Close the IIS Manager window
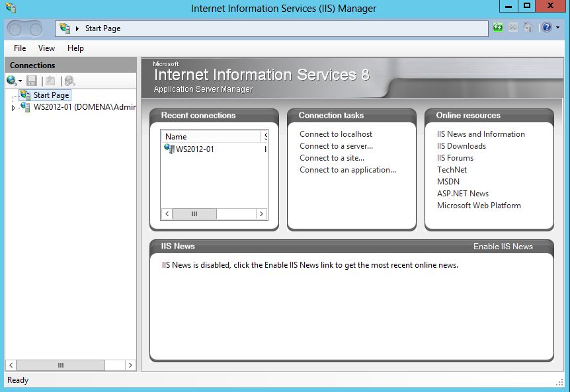The image size is (570, 392). (x=550, y=6)
